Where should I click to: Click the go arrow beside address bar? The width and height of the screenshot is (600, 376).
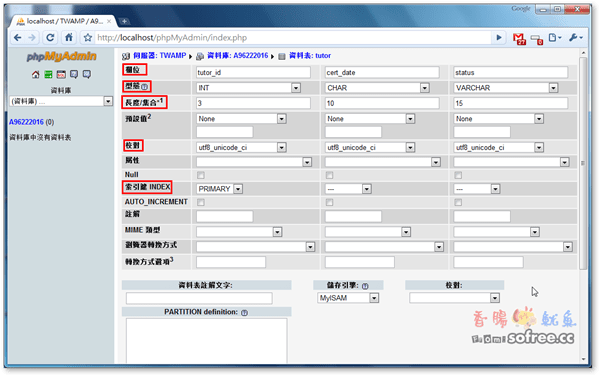(x=499, y=37)
